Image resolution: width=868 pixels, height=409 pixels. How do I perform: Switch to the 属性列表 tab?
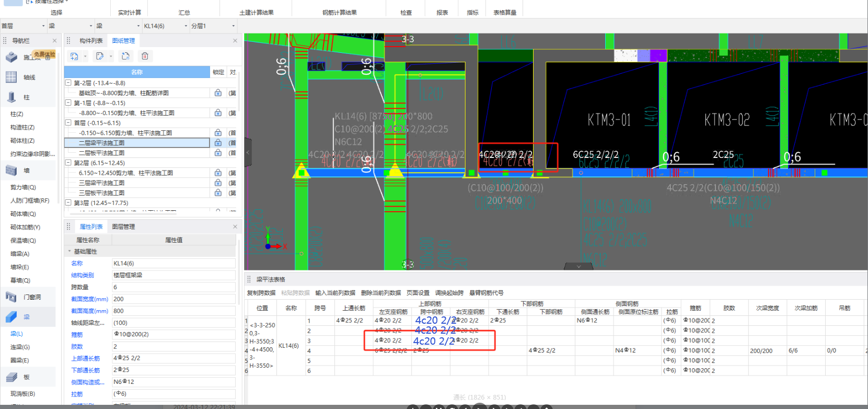tap(91, 226)
